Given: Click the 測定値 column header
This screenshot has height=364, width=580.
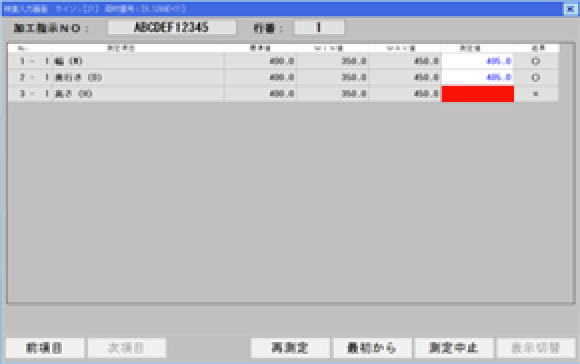Looking at the screenshot, I should (x=470, y=48).
